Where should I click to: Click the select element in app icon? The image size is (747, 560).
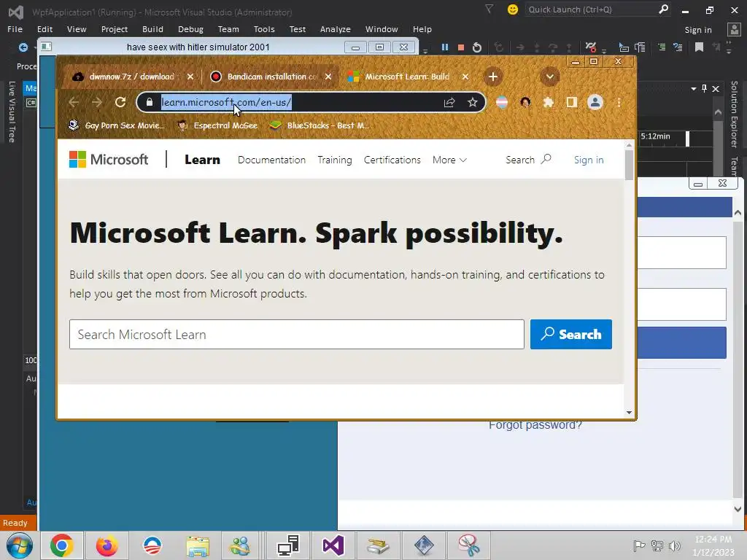pyautogui.click(x=624, y=47)
